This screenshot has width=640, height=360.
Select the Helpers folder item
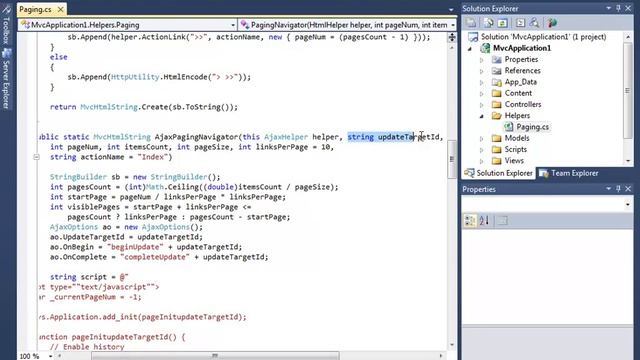pyautogui.click(x=517, y=116)
